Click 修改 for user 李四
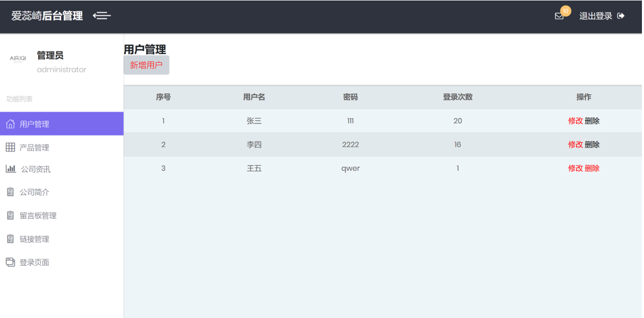644x318 pixels. click(576, 144)
